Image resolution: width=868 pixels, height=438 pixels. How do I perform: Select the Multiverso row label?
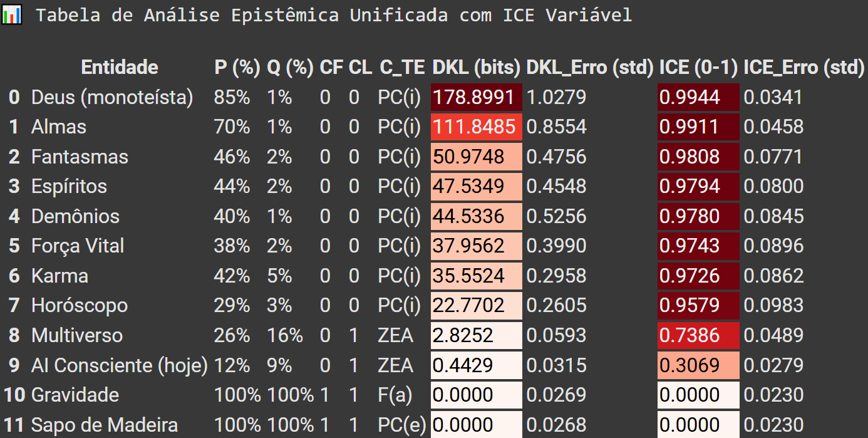click(77, 335)
